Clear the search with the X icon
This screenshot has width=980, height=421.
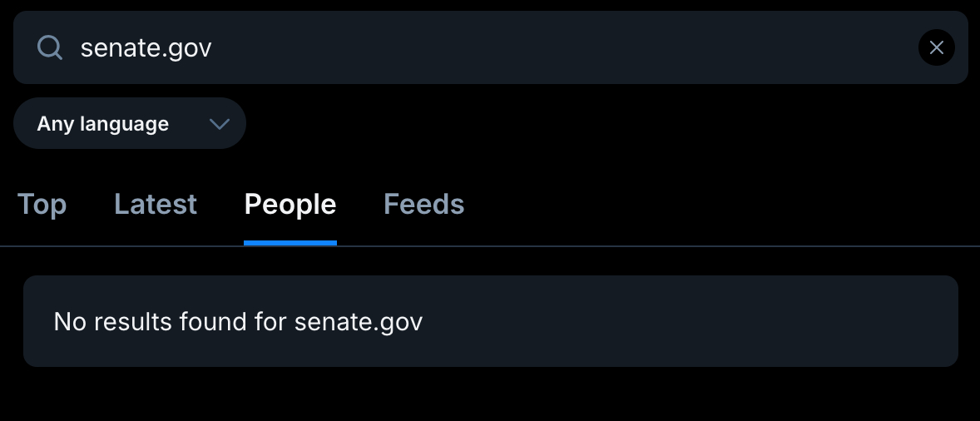pyautogui.click(x=936, y=47)
